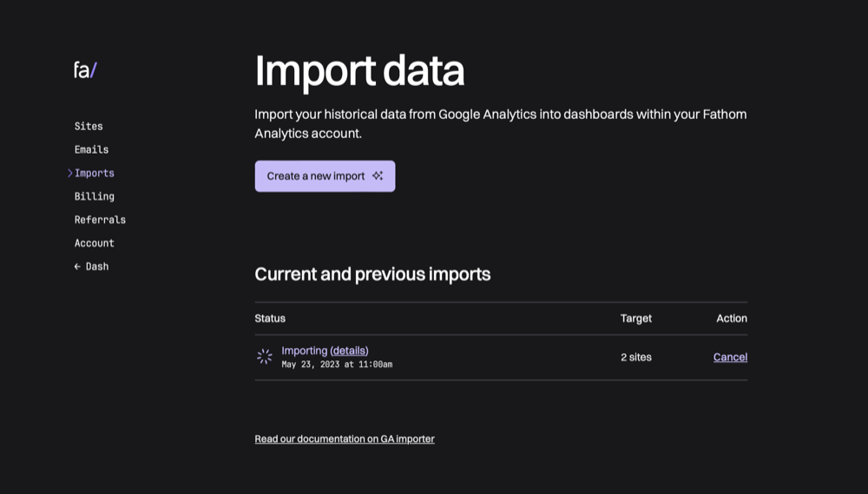This screenshot has width=868, height=494.
Task: Go to the Billing page
Action: click(94, 196)
